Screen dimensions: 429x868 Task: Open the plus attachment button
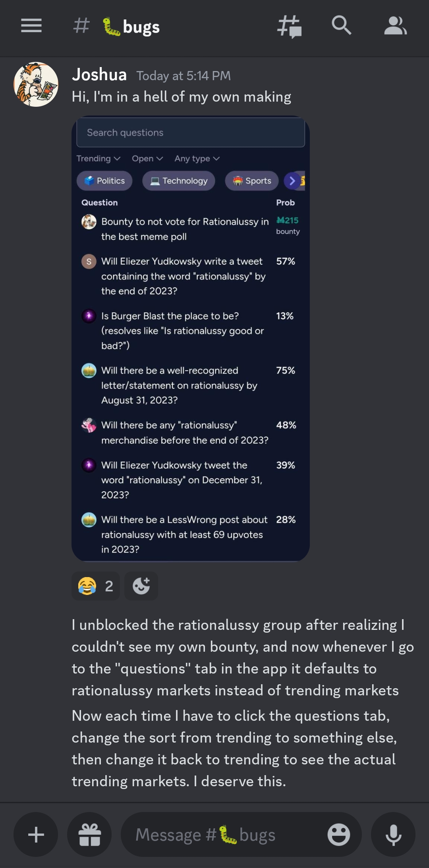[36, 834]
